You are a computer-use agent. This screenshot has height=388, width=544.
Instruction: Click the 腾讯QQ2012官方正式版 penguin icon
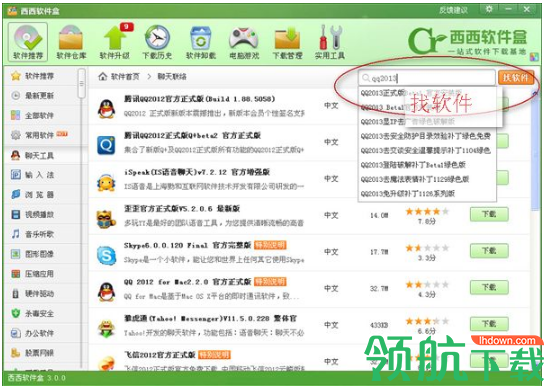pos(106,108)
